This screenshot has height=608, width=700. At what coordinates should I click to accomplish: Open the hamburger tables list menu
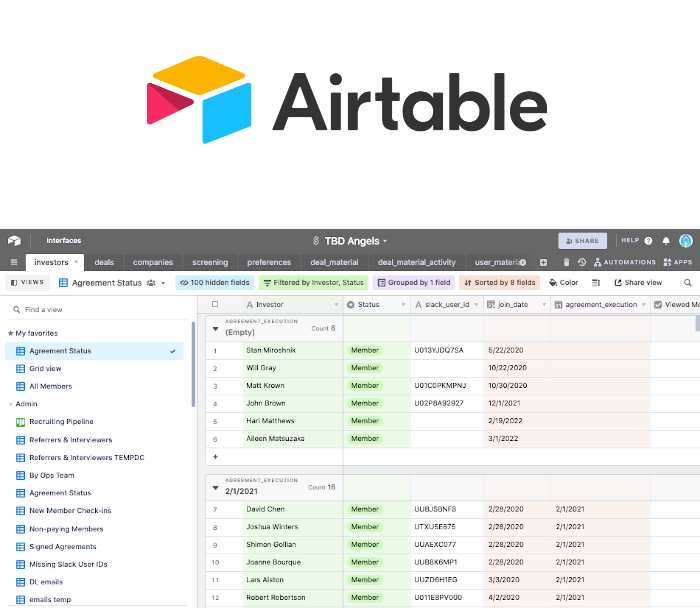14,262
